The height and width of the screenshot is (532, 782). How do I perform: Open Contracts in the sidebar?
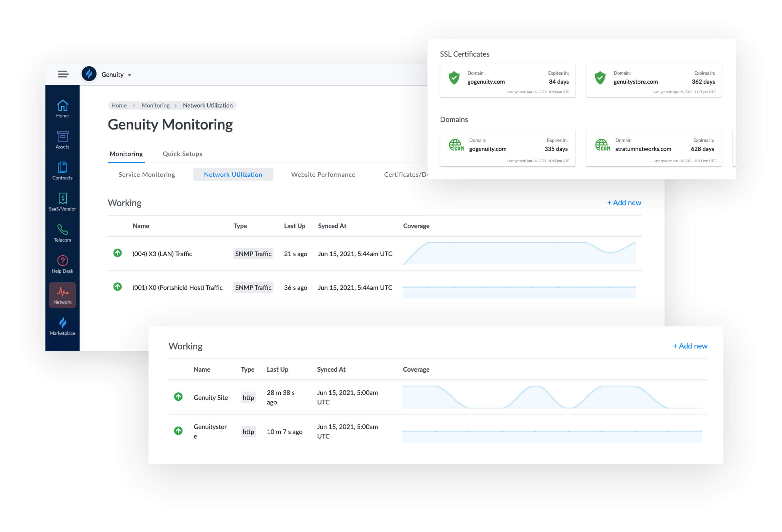pyautogui.click(x=62, y=171)
